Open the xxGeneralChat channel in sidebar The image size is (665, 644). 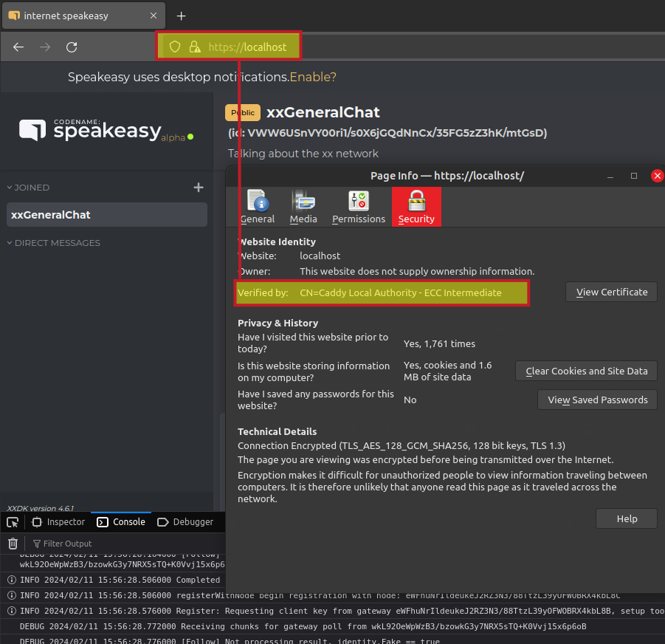coord(107,215)
